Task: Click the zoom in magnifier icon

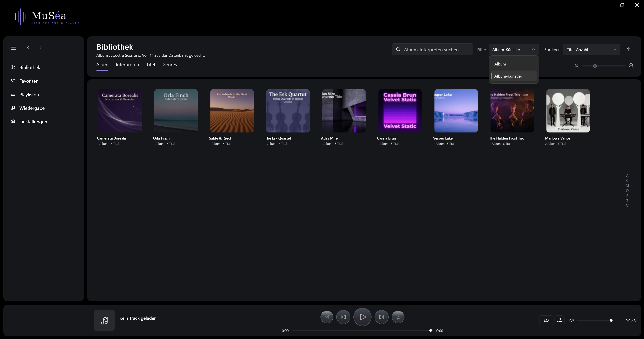Action: tap(631, 65)
